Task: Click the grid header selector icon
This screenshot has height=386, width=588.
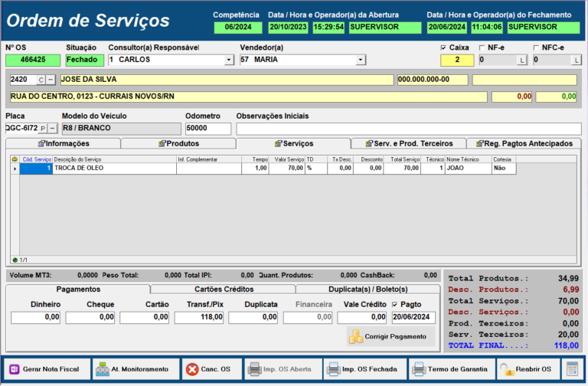Action: tap(15, 159)
